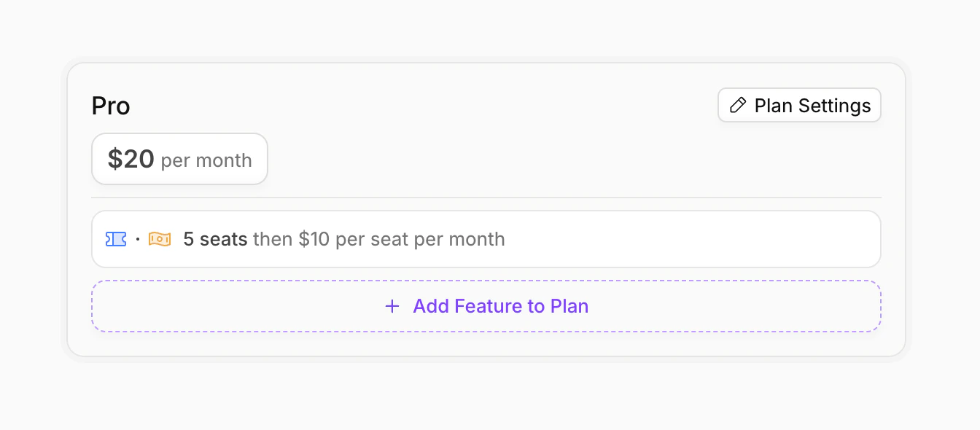The height and width of the screenshot is (430, 980).
Task: Click the horizontal divider below the price
Action: tap(486, 198)
